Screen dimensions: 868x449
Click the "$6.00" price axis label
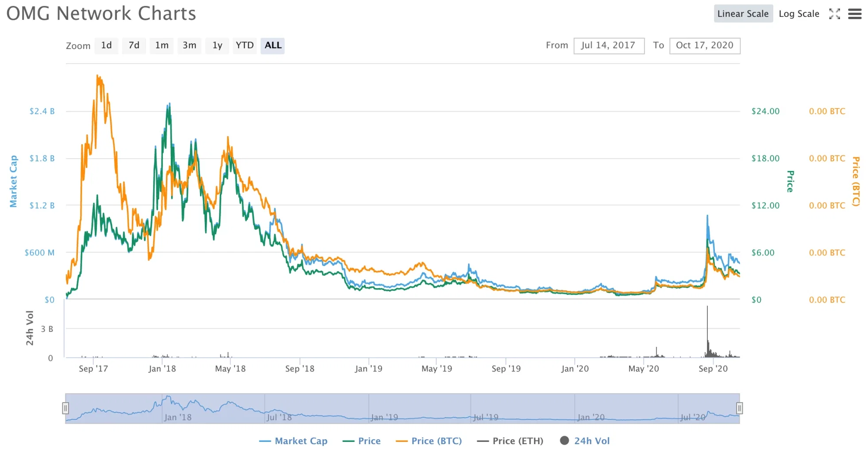point(763,253)
